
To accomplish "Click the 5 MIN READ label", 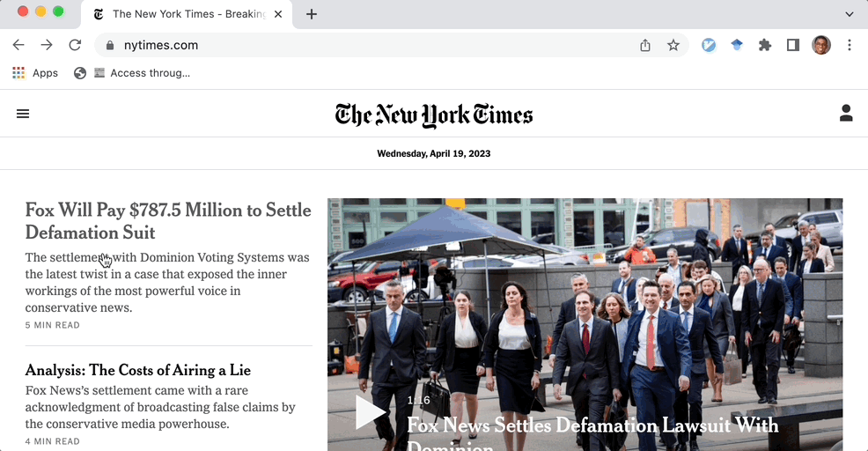I will [53, 325].
